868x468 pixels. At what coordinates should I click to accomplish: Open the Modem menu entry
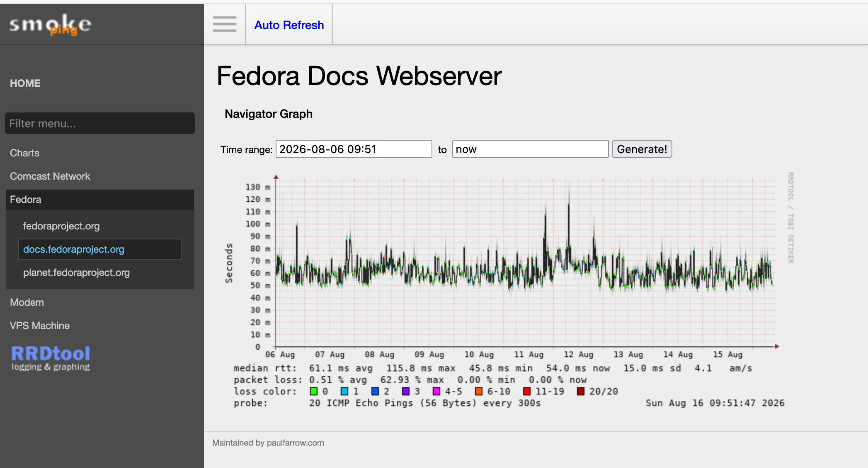click(27, 302)
